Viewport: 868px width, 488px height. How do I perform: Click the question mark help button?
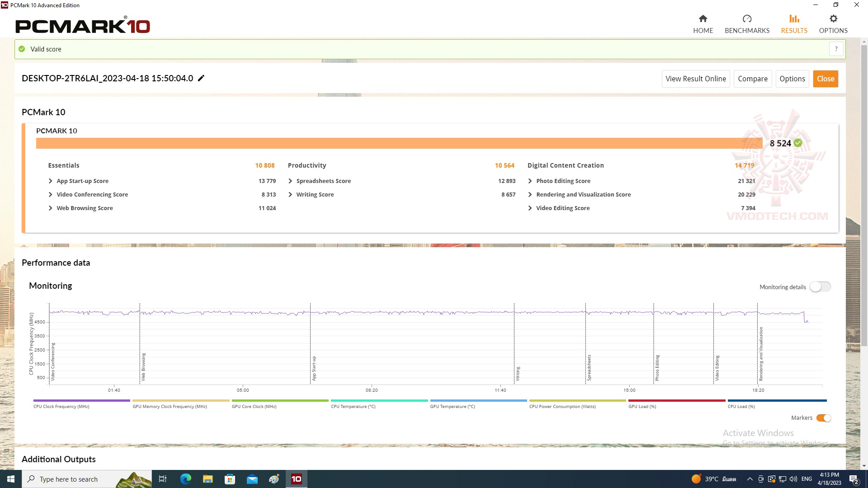(836, 49)
